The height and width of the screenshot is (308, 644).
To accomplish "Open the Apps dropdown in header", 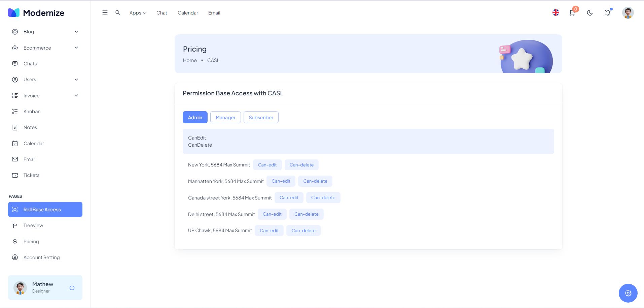I will [138, 13].
